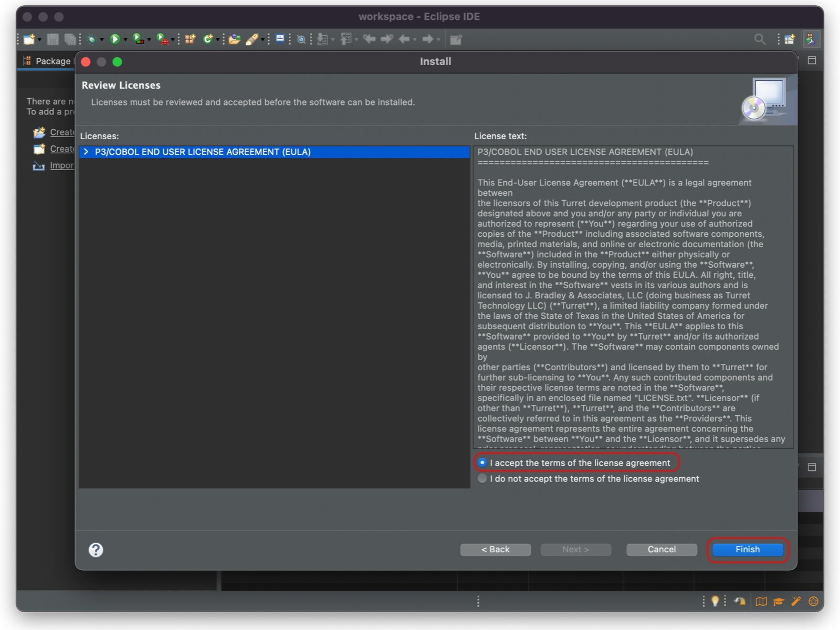Click the circled star What's New icon

click(x=813, y=601)
